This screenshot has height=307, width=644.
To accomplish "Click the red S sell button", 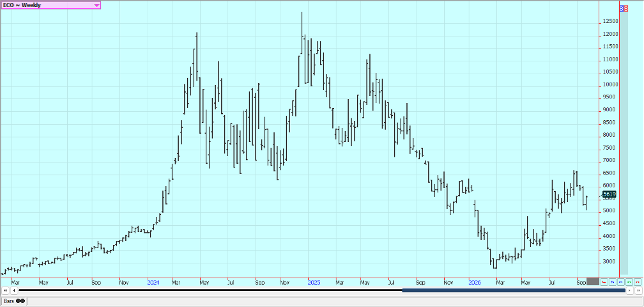I will coord(625,8).
